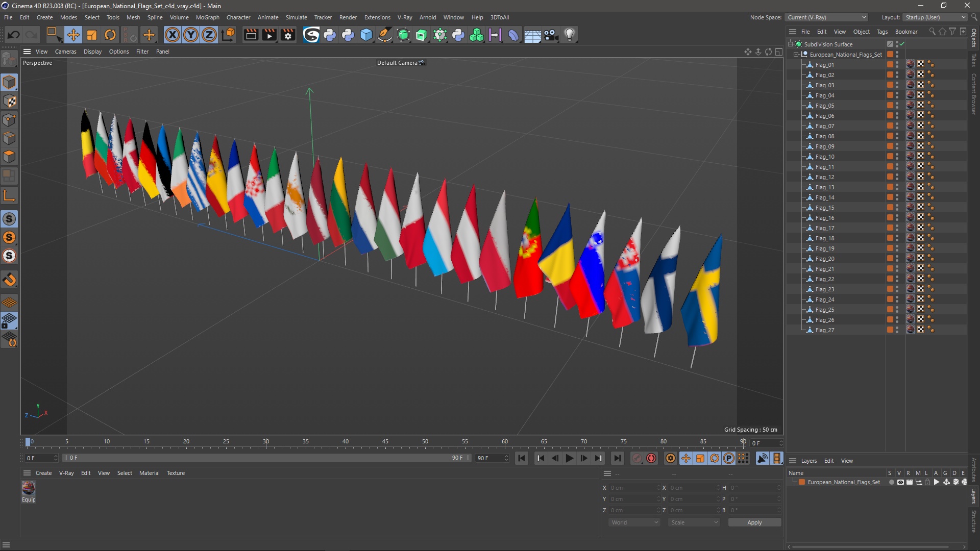This screenshot has height=551, width=980.
Task: Click the MoGraph Cloner icon
Action: pos(477,35)
